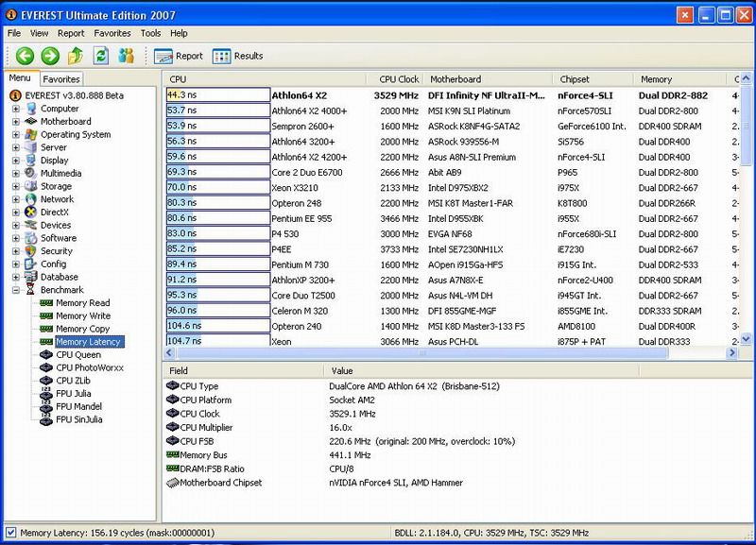The height and width of the screenshot is (545, 756).
Task: Open the FPU Julia benchmark
Action: tap(74, 394)
